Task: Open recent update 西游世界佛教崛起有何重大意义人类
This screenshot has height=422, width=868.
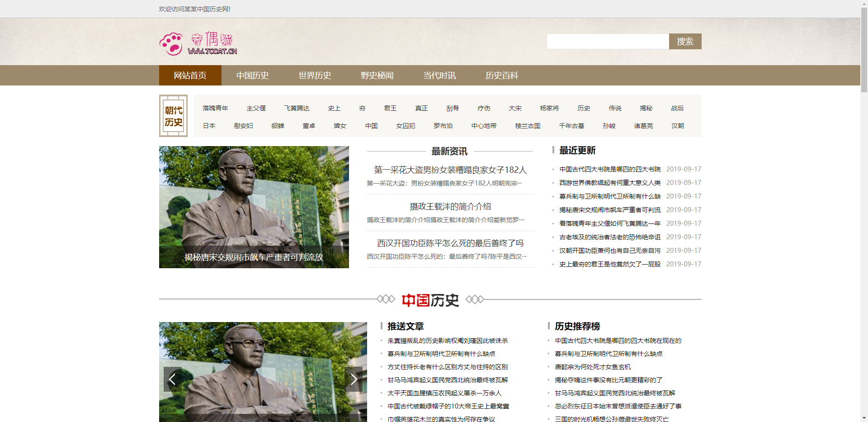Action: point(610,183)
